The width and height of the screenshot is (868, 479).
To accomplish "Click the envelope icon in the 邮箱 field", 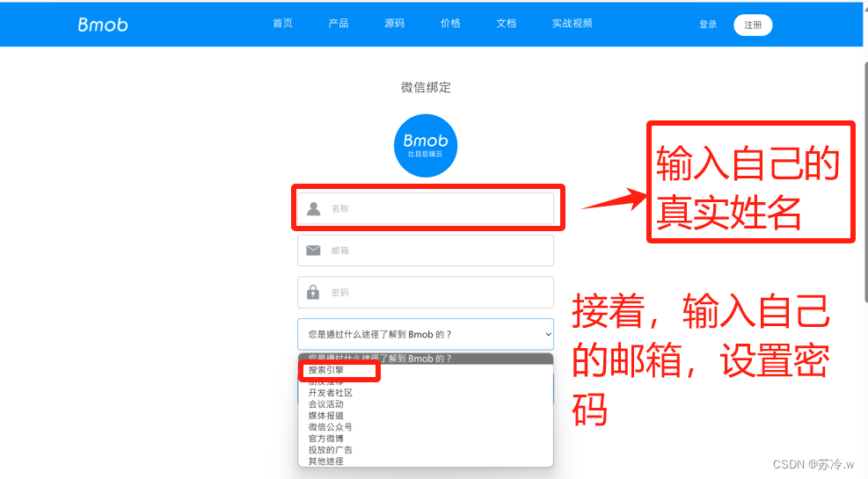I will (313, 250).
